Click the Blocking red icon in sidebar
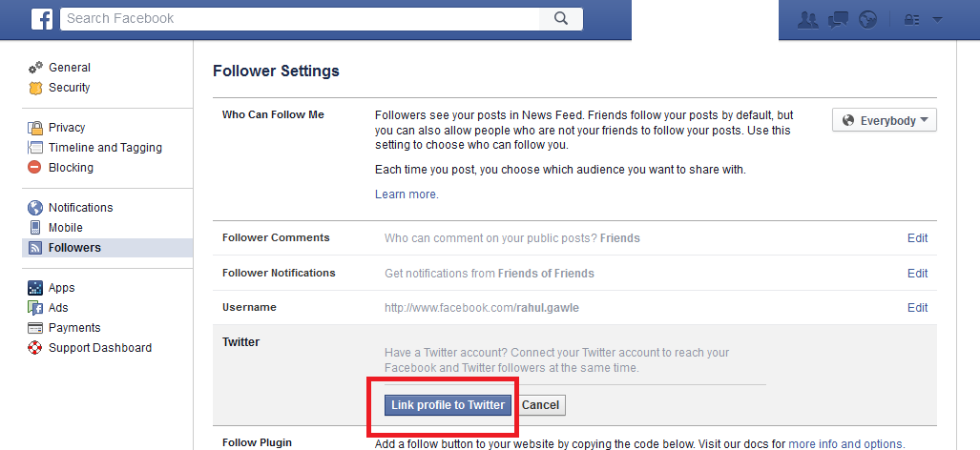 point(35,168)
